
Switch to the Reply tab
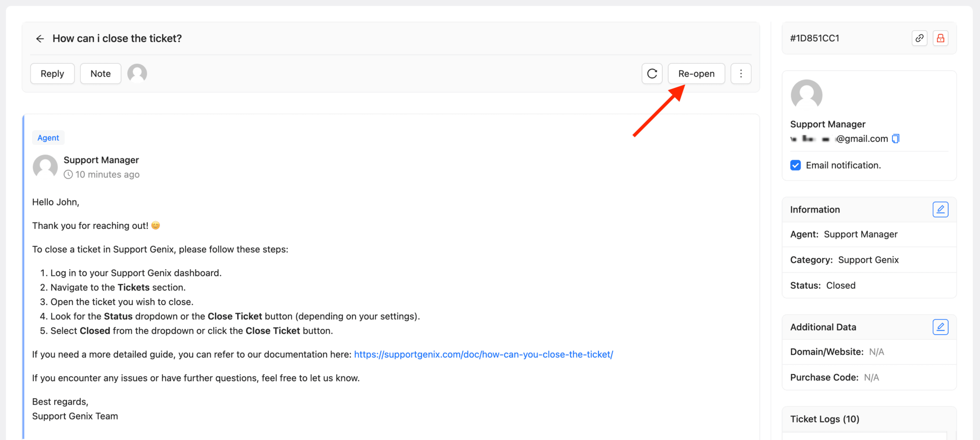click(x=52, y=73)
